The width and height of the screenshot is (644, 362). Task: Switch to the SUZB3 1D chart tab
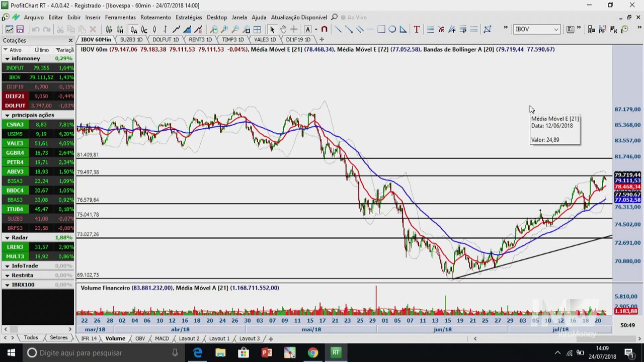[x=131, y=39]
